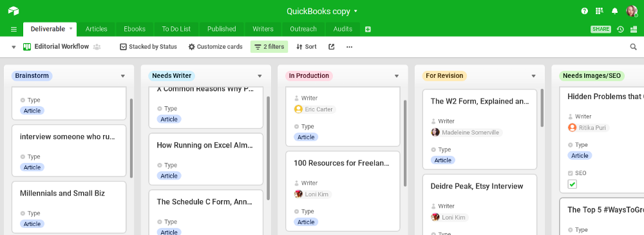Open the notifications bell
This screenshot has height=235, width=644.
pyautogui.click(x=615, y=11)
